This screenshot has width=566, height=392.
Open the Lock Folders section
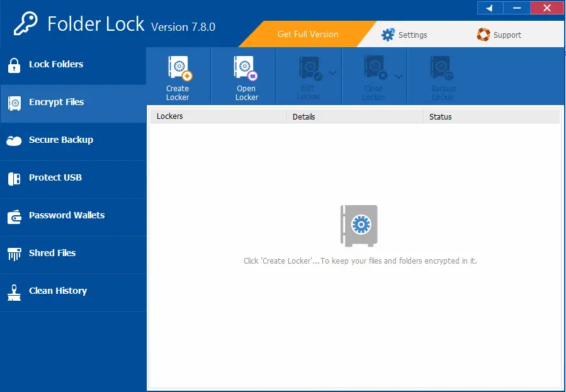(x=73, y=65)
